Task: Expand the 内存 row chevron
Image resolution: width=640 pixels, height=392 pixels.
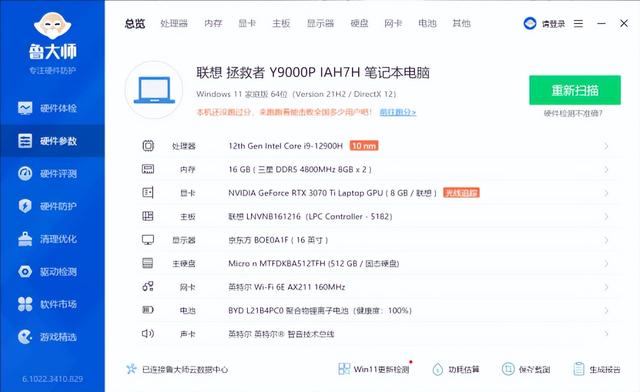Action: click(x=606, y=169)
